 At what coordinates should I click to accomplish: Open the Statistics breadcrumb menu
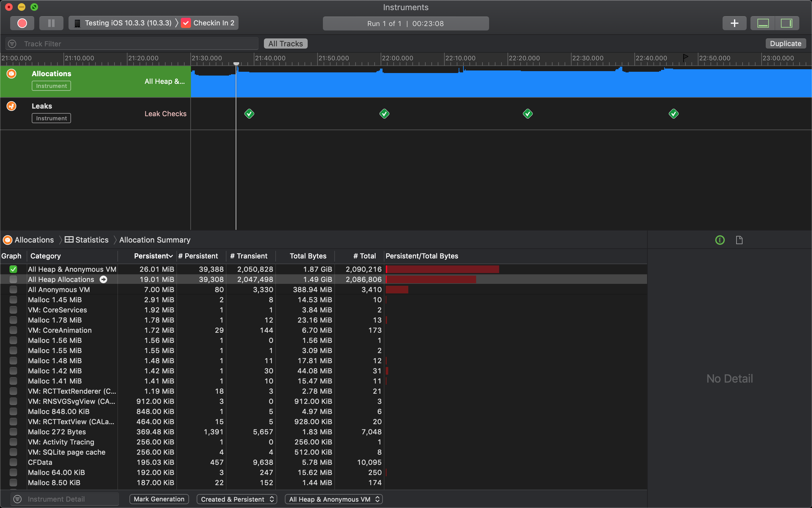[x=87, y=240]
